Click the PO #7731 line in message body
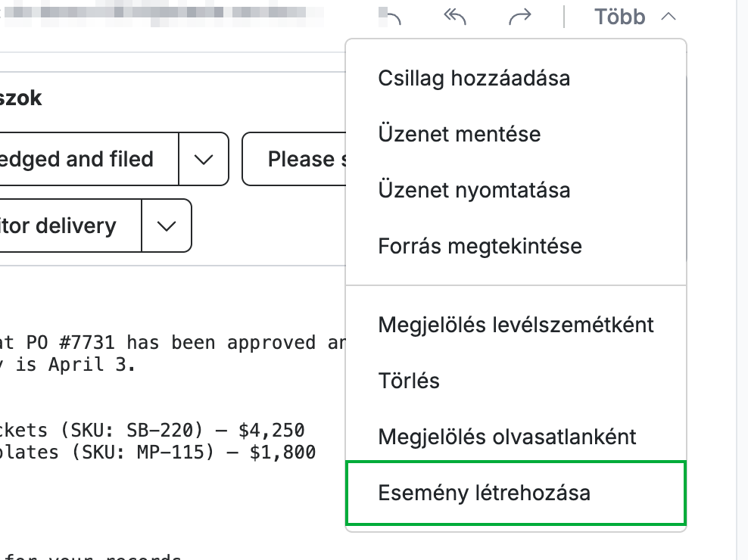This screenshot has height=560, width=748. pyautogui.click(x=173, y=343)
